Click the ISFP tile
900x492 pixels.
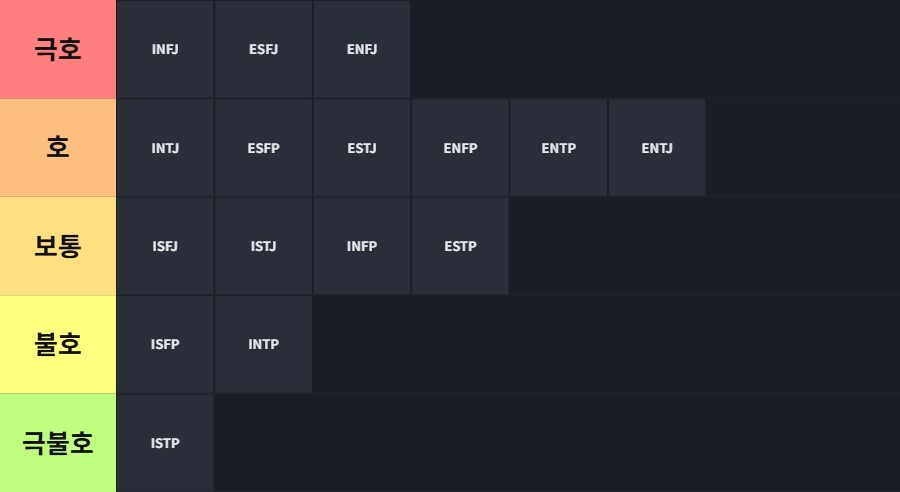coord(165,344)
